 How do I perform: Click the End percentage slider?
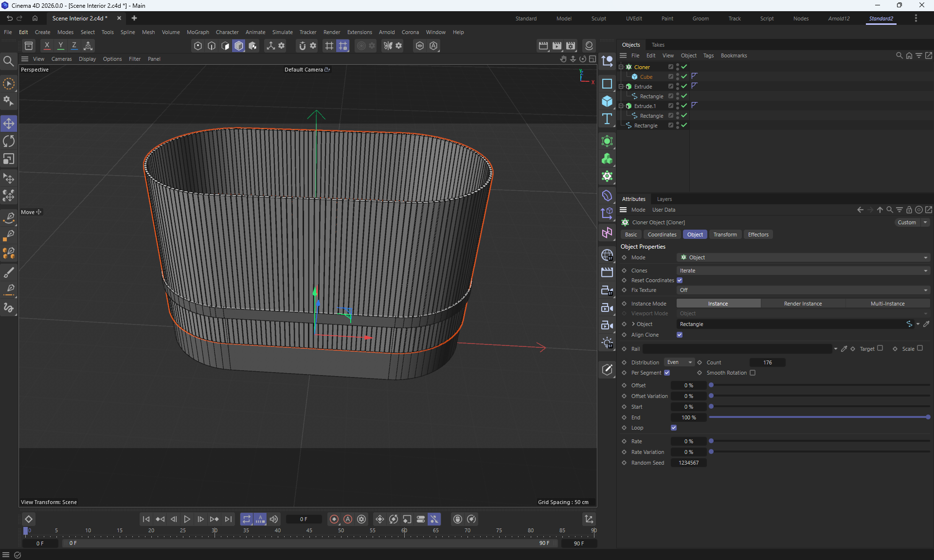click(819, 417)
